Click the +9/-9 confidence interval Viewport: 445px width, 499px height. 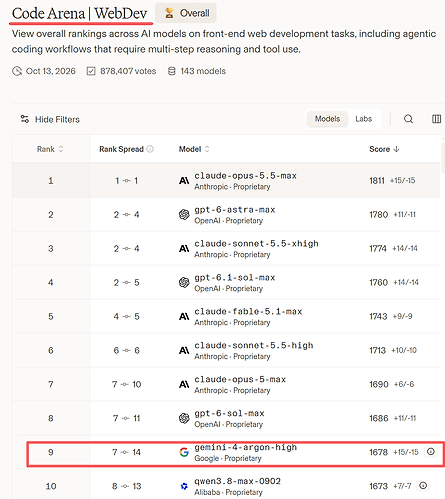tap(402, 316)
